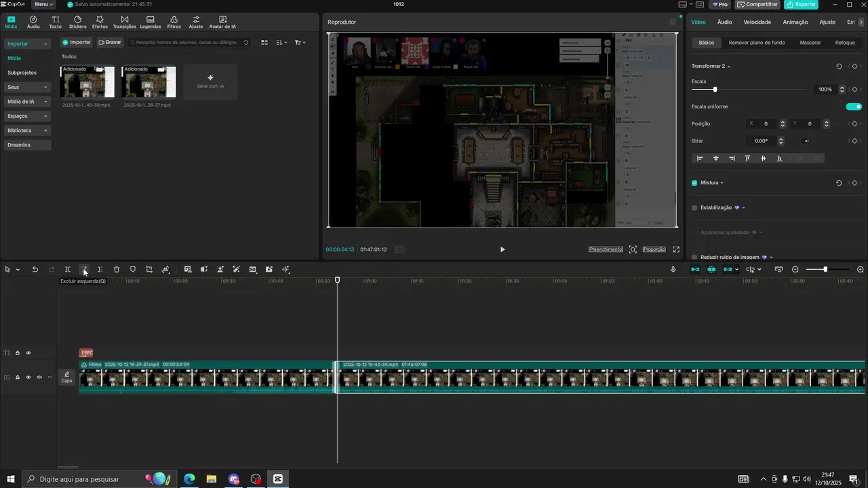Viewport: 868px width, 488px height.
Task: Click the delete right icon
Action: tap(100, 270)
